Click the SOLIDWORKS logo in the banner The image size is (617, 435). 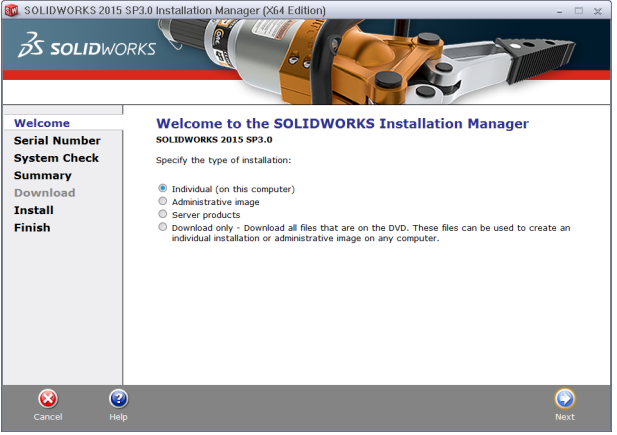[87, 46]
